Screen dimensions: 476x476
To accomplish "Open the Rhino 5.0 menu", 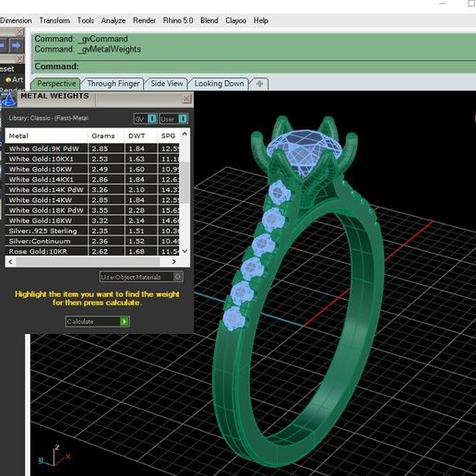I will [x=178, y=20].
